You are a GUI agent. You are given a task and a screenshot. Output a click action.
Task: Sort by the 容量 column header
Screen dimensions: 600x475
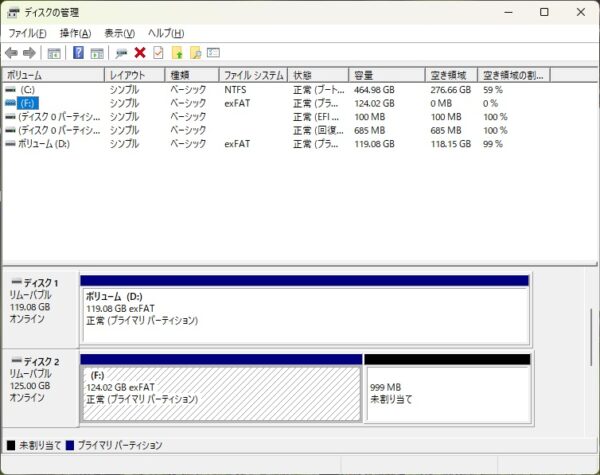387,75
